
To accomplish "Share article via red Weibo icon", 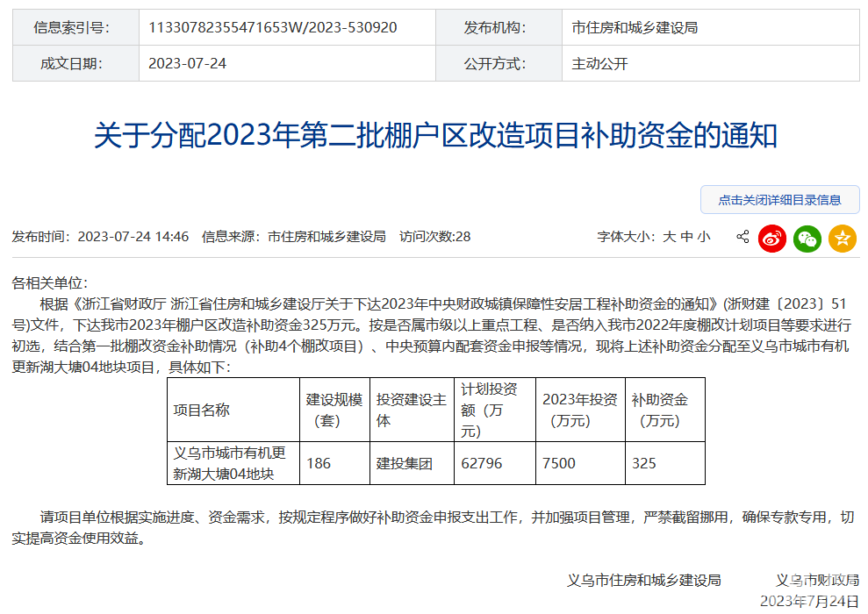I will coord(772,238).
